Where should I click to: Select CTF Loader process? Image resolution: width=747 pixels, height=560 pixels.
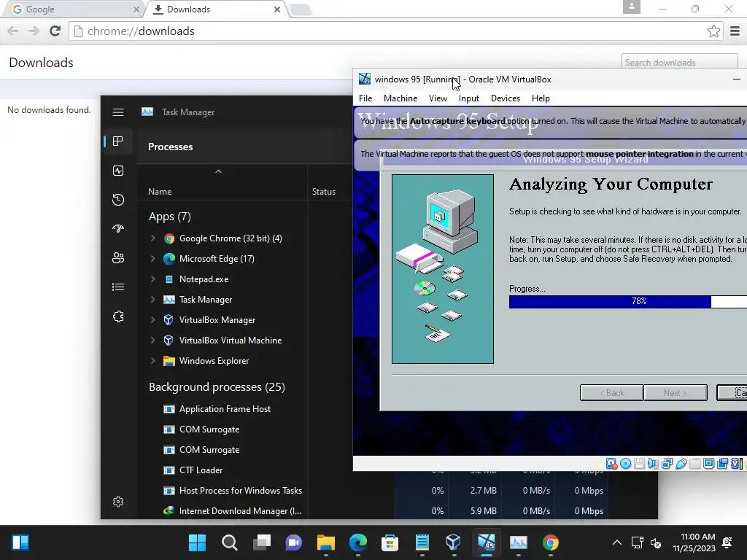click(x=201, y=470)
